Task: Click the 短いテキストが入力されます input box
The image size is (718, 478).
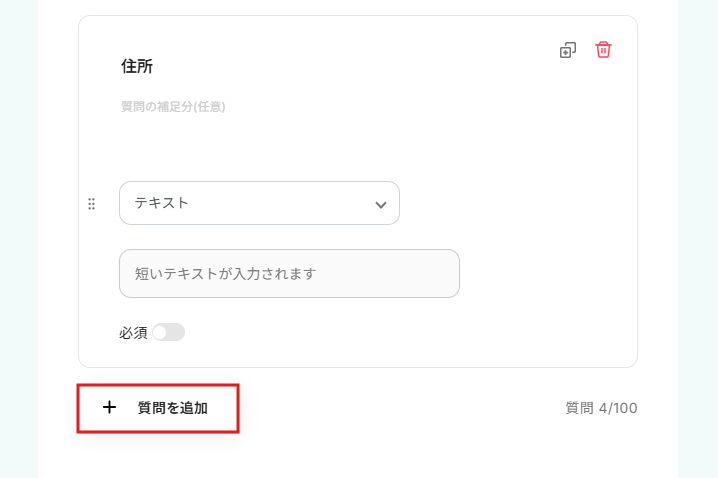Action: [289, 273]
